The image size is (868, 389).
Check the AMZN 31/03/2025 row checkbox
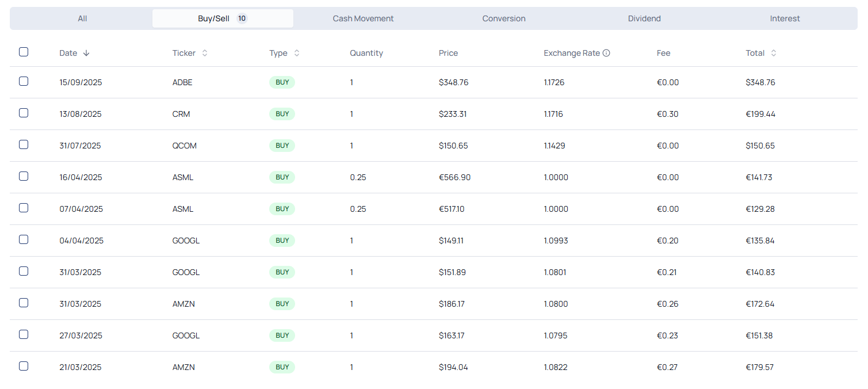coord(24,303)
